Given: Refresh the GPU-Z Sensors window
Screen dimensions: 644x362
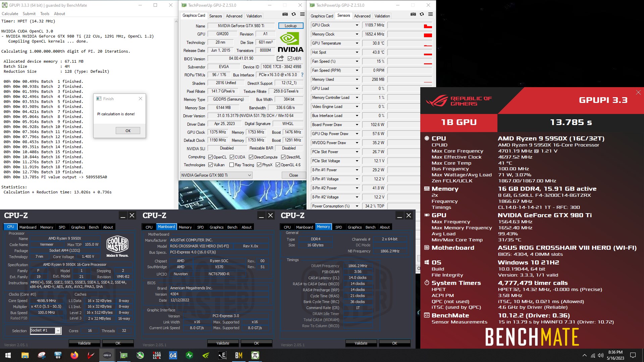Looking at the screenshot, I should tap(422, 14).
